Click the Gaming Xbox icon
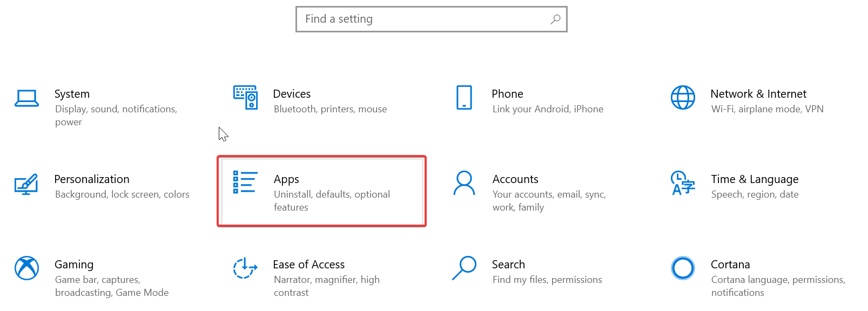This screenshot has height=311, width=868. pyautogui.click(x=26, y=268)
